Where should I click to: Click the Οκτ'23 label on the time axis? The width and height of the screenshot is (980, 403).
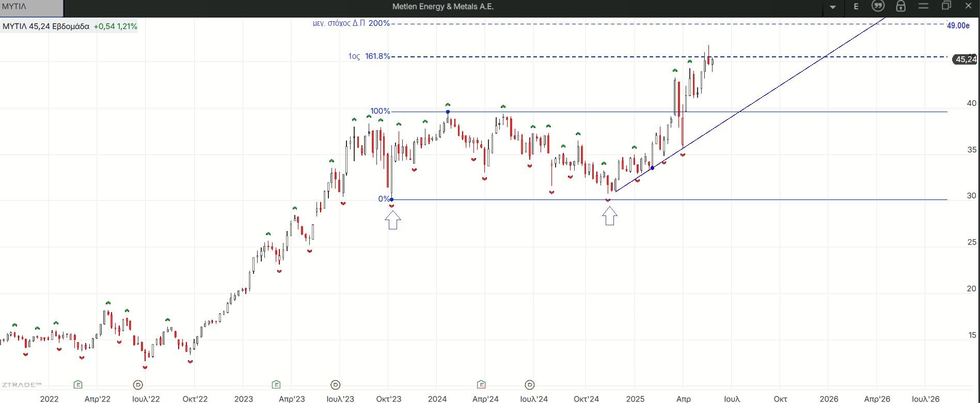point(389,399)
